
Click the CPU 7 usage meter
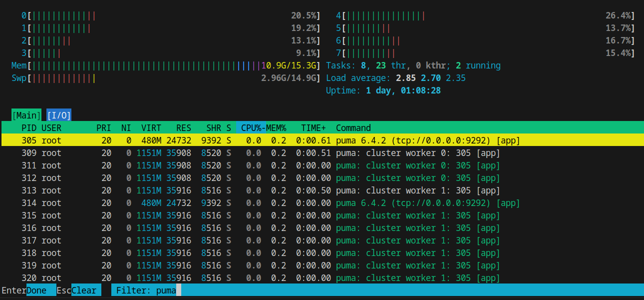[486, 53]
